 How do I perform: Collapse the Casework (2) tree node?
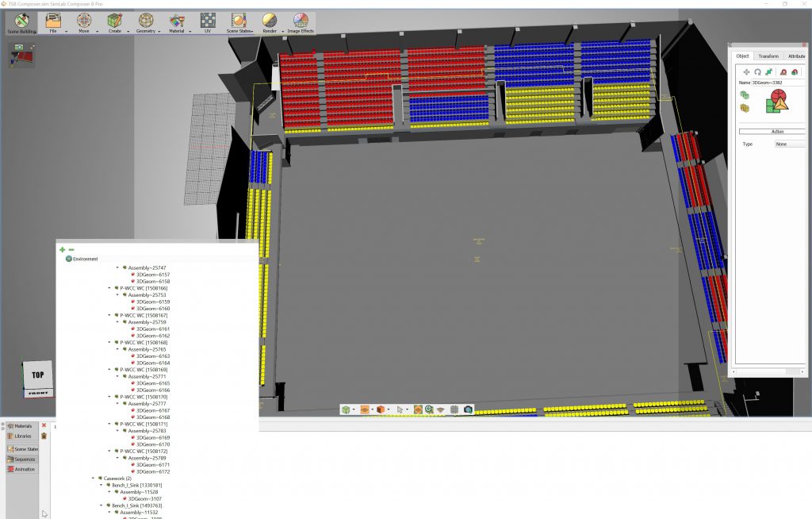[x=93, y=479]
